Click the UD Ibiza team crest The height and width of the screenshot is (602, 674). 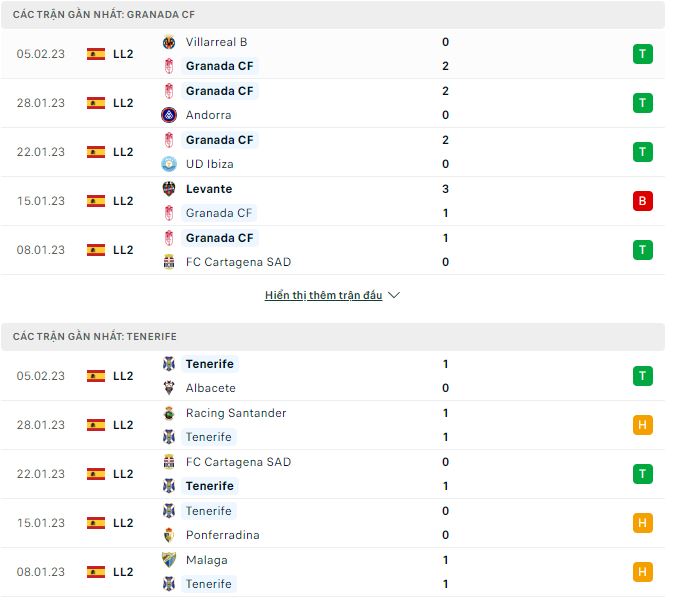click(169, 164)
